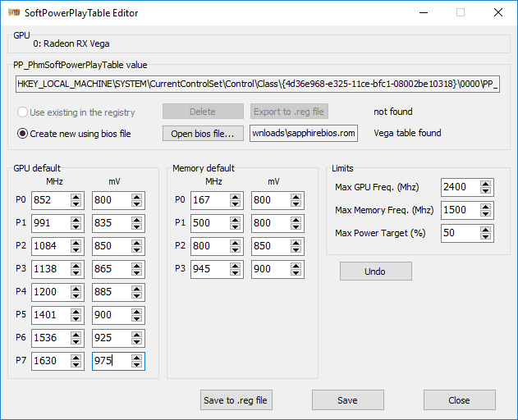The image size is (518, 420).
Task: Increase GPU P1 MHz value 991
Action: [x=76, y=220]
